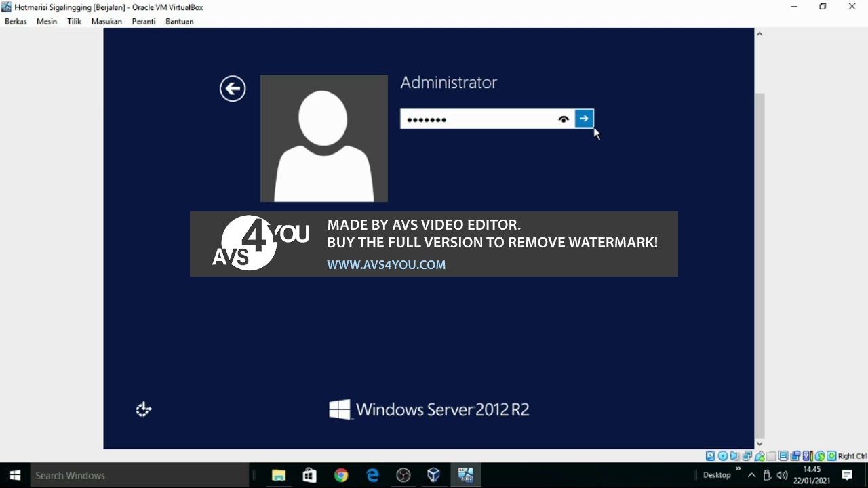The width and height of the screenshot is (868, 488).
Task: Click the safely remove USB tray icon
Action: click(x=767, y=475)
